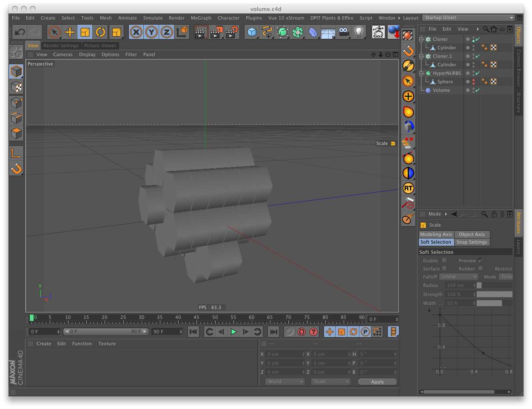
Task: Open the Character menu
Action: pyautogui.click(x=228, y=18)
